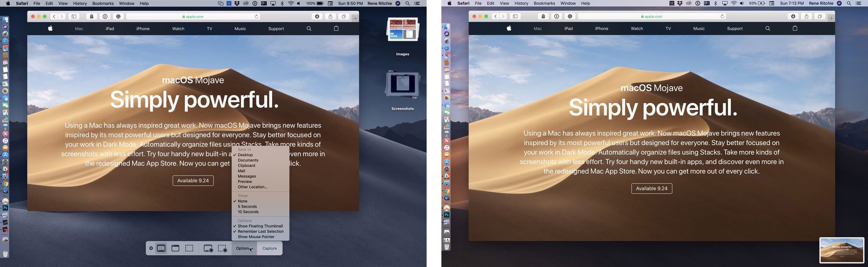Open the Support link in right site navigation
Viewport: 868px width, 267px height.
(x=735, y=29)
